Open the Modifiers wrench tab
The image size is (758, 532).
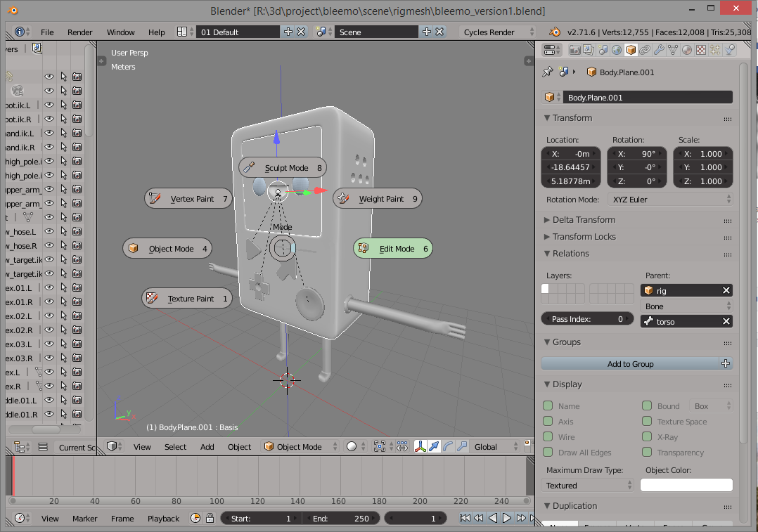(x=659, y=50)
